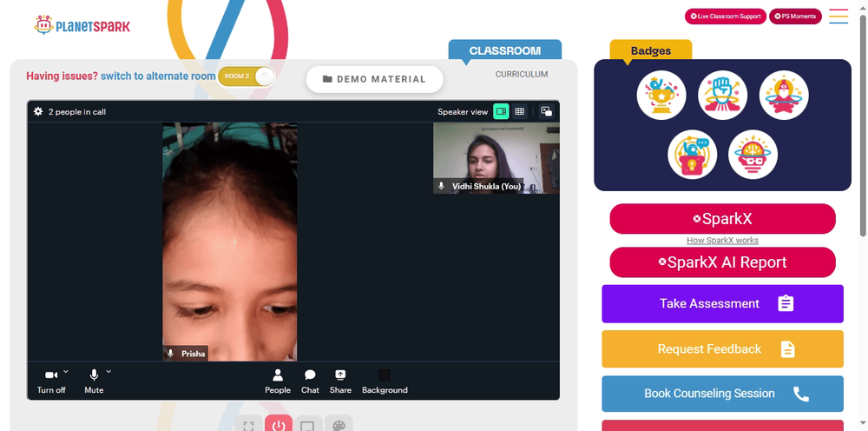Click '2 people in call' text
The image size is (868, 431).
(77, 111)
